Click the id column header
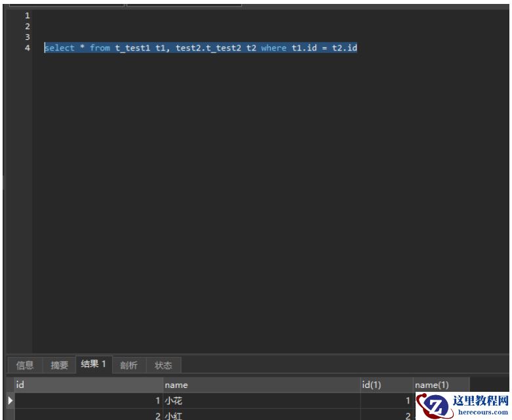Image resolution: width=512 pixels, height=420 pixels. (89, 385)
